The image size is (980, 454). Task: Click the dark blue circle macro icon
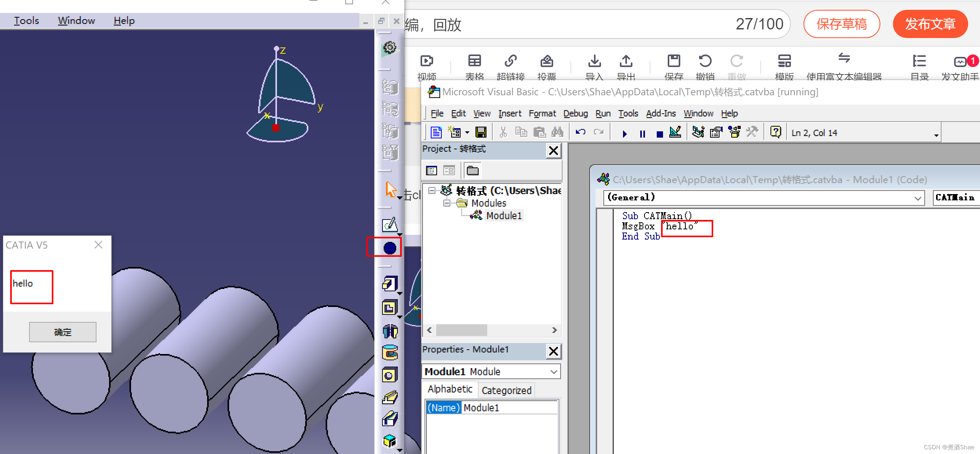[390, 248]
